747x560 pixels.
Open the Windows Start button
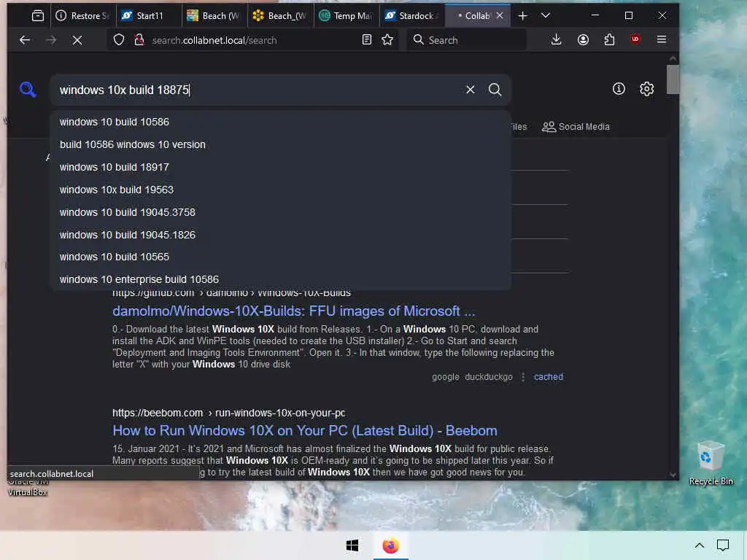point(352,545)
